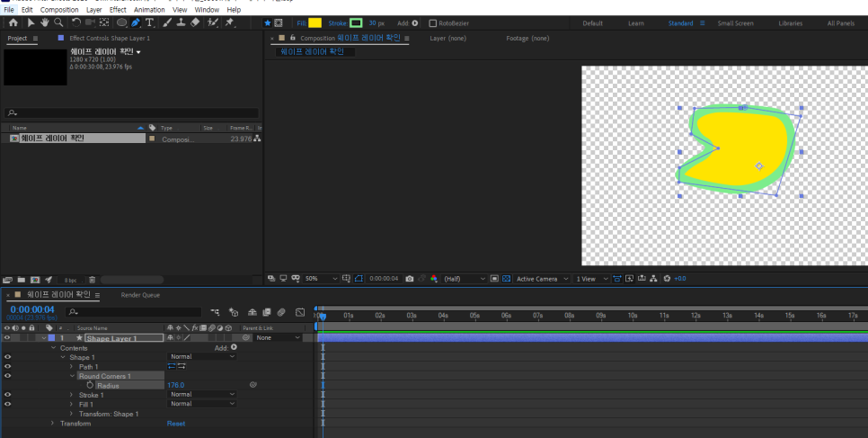Expand the Path 1 property group
This screenshot has width=868, height=438.
[71, 366]
